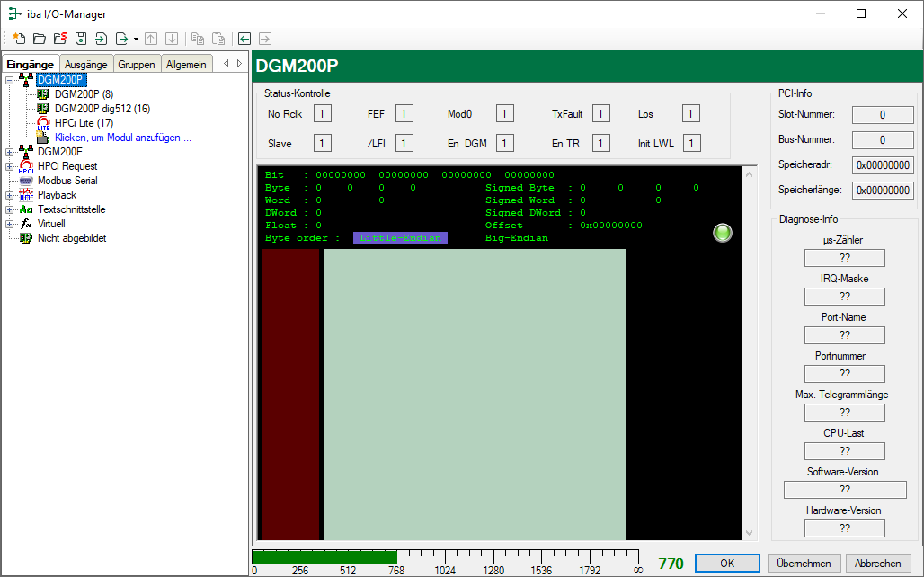Click the back arrow toolbar icon
This screenshot has width=924, height=577.
point(244,39)
